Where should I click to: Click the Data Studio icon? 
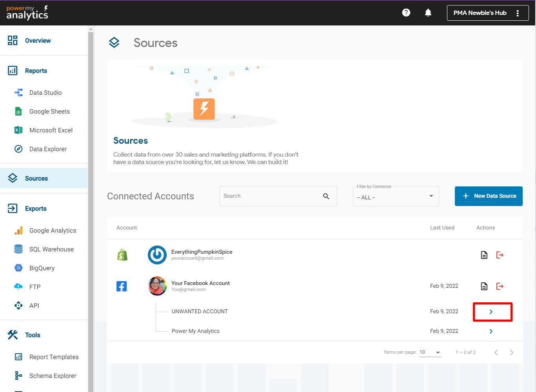click(x=18, y=92)
